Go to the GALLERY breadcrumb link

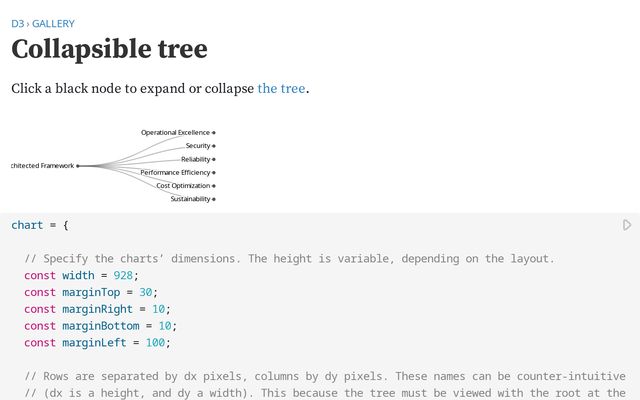53,23
